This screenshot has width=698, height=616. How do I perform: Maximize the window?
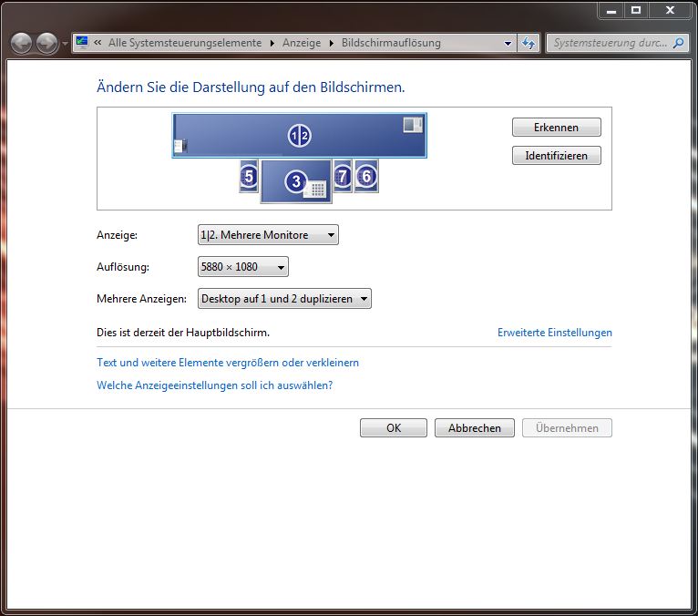[636, 11]
